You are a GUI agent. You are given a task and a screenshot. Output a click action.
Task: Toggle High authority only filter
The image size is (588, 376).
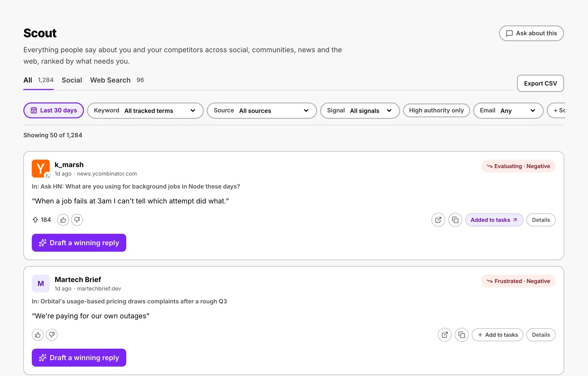(x=436, y=111)
